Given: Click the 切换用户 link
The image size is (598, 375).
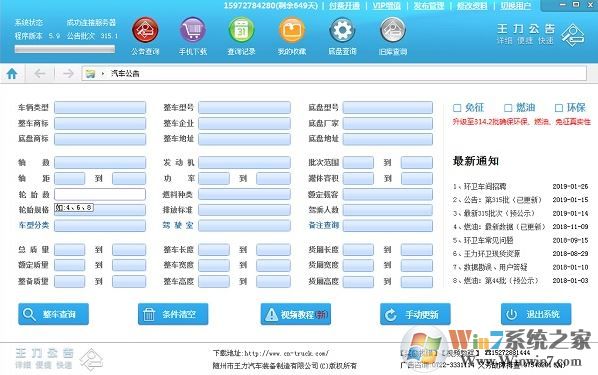Looking at the screenshot, I should pos(516,6).
